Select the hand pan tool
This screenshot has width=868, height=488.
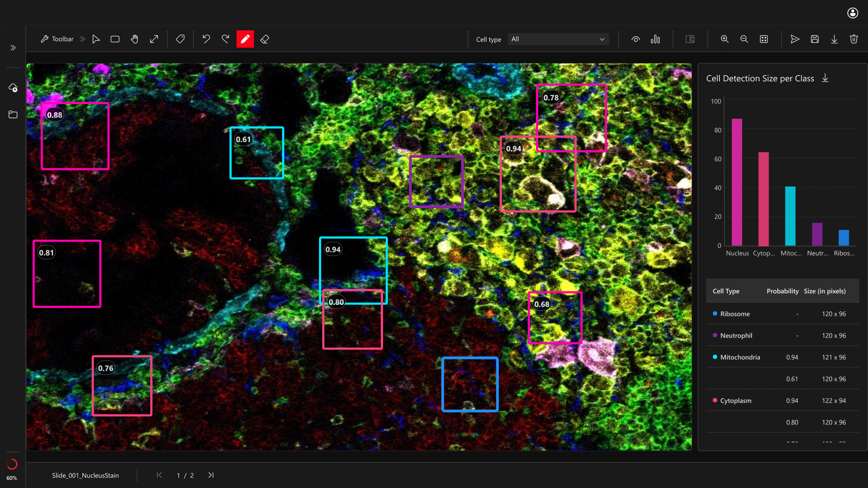point(134,39)
